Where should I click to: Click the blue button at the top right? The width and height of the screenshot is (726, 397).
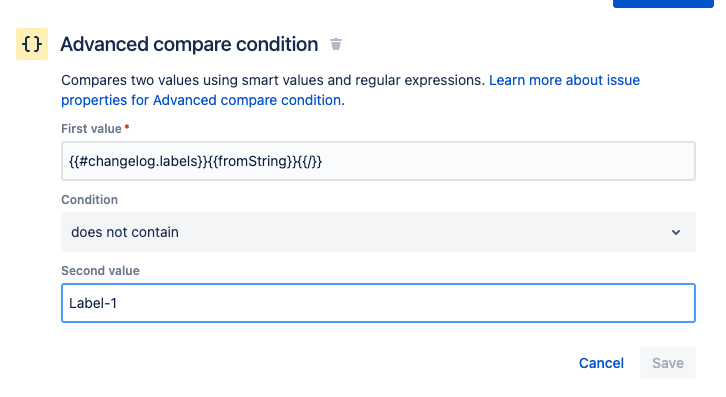click(x=663, y=3)
